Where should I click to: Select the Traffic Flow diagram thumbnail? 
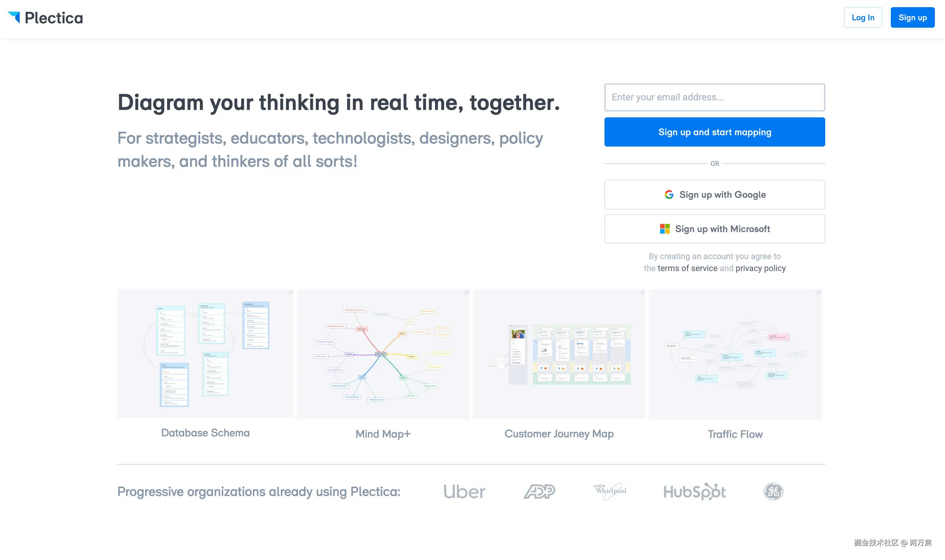point(735,354)
